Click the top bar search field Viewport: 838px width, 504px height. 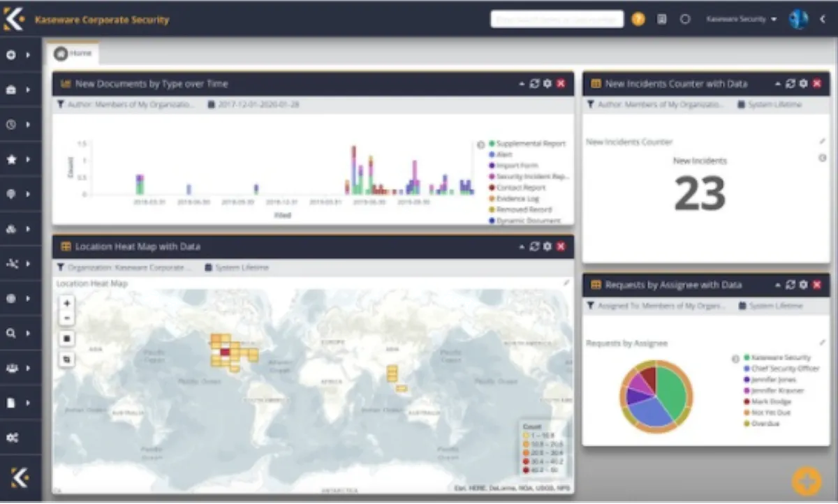tap(557, 20)
